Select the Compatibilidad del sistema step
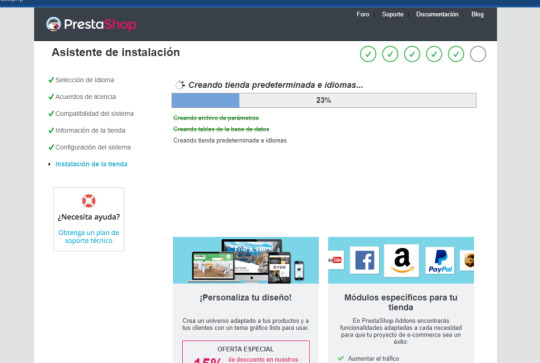Image resolution: width=540 pixels, height=363 pixels. (x=94, y=114)
